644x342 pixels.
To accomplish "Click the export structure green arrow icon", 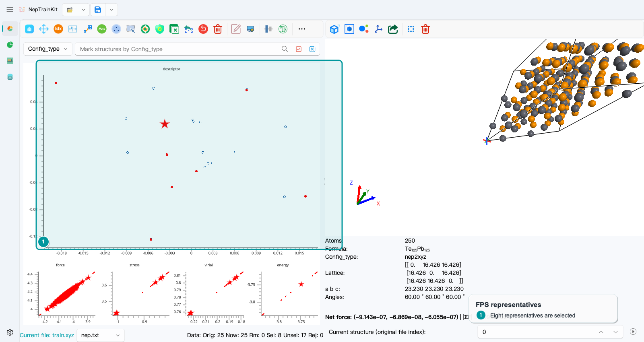I will point(393,29).
